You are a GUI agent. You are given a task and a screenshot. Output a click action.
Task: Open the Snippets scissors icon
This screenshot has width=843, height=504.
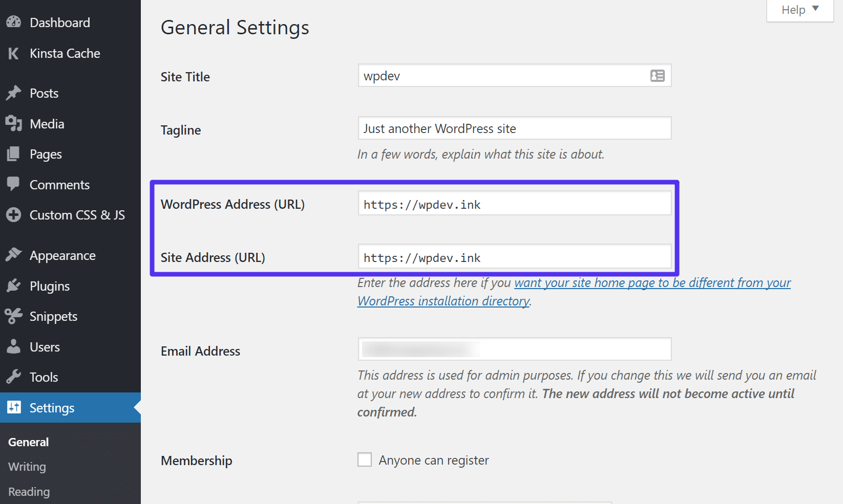coord(14,316)
